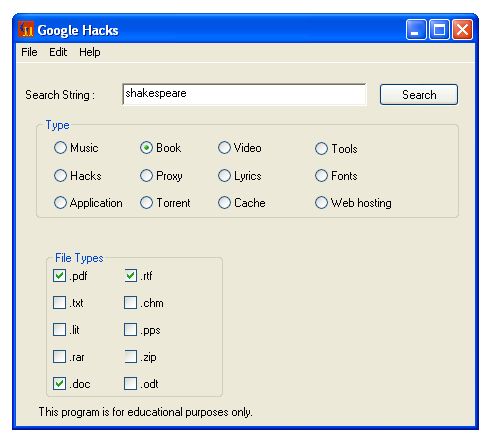Focus the Search String input field
This screenshot has height=440, width=494.
click(x=244, y=94)
